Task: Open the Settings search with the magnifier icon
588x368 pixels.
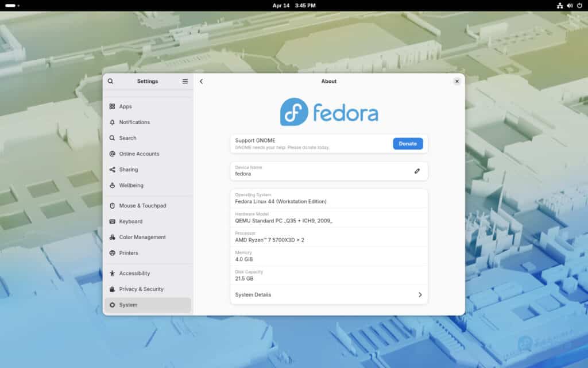Action: [x=110, y=81]
